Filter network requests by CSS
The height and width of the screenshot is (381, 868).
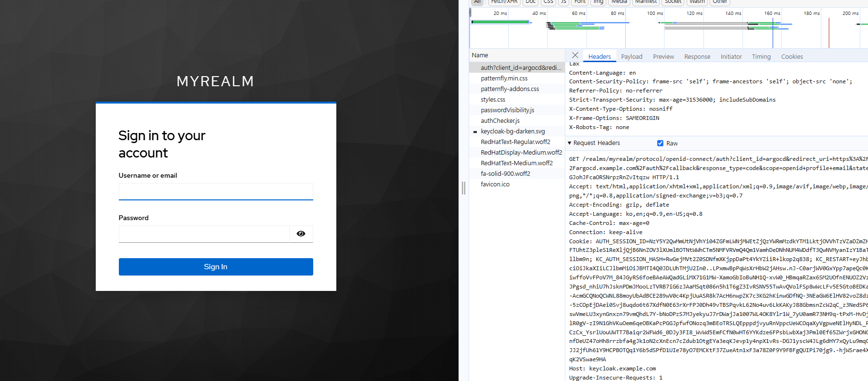click(549, 2)
